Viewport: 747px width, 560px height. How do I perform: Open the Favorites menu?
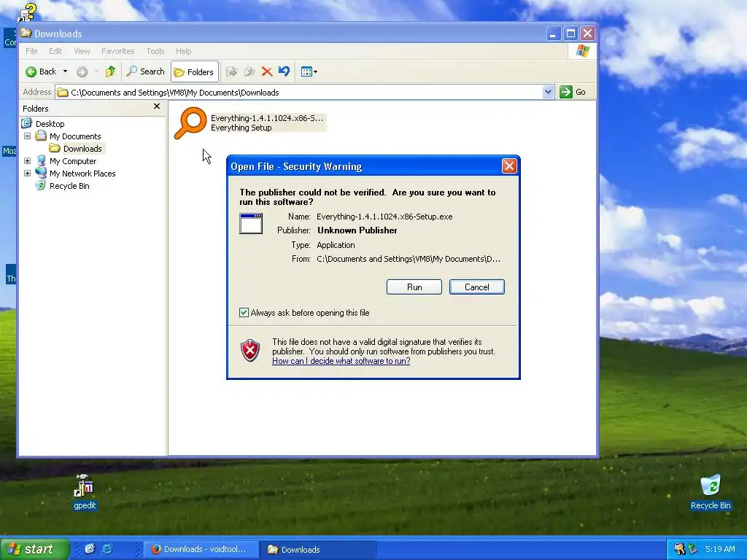tap(117, 51)
